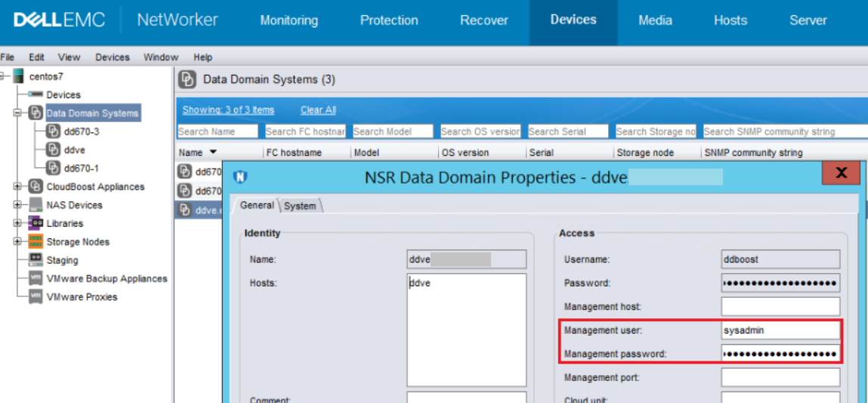
Task: Click the Devices node icon in tree
Action: click(x=36, y=95)
